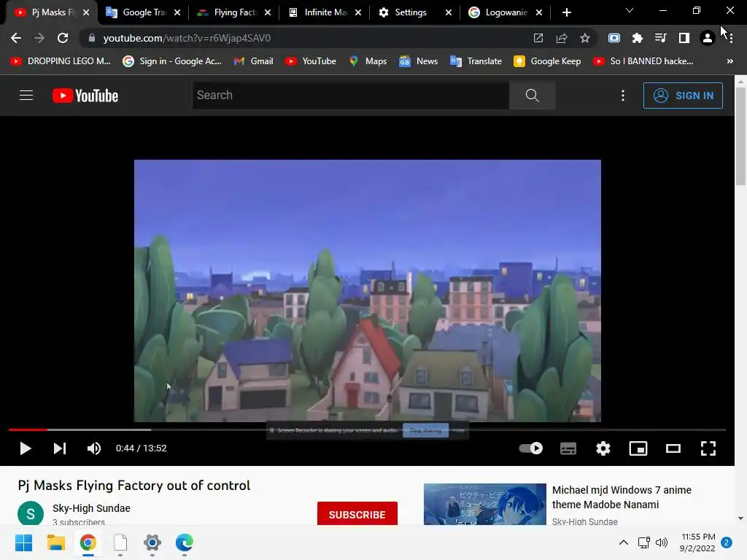
Task: Reload the page
Action: click(63, 38)
